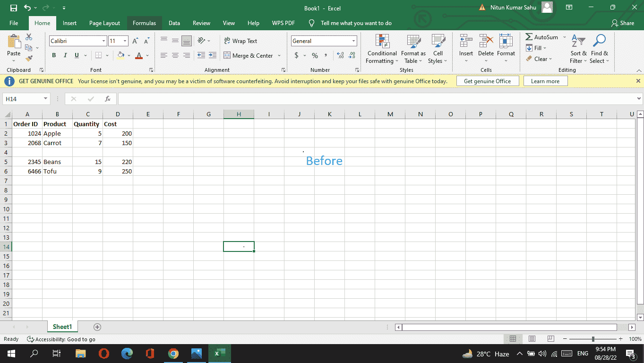Screen dimensions: 644x363
Task: Open the Learn more link
Action: click(x=545, y=81)
